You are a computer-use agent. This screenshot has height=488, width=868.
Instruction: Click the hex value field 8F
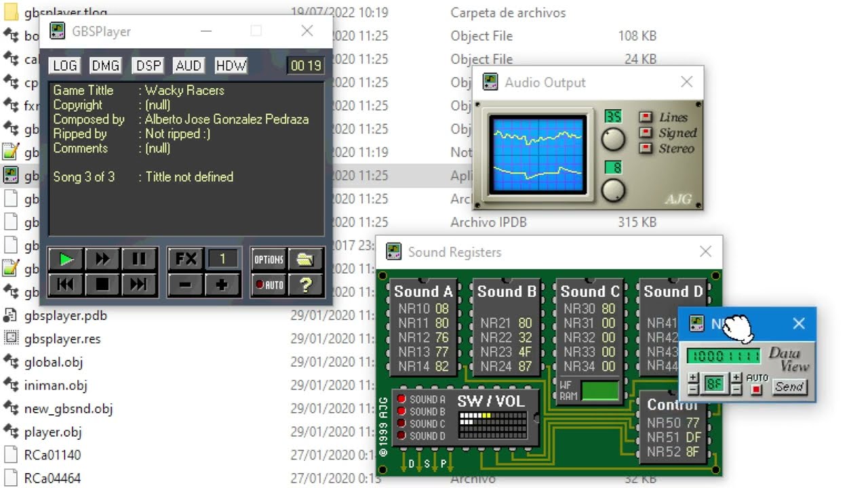click(x=714, y=384)
